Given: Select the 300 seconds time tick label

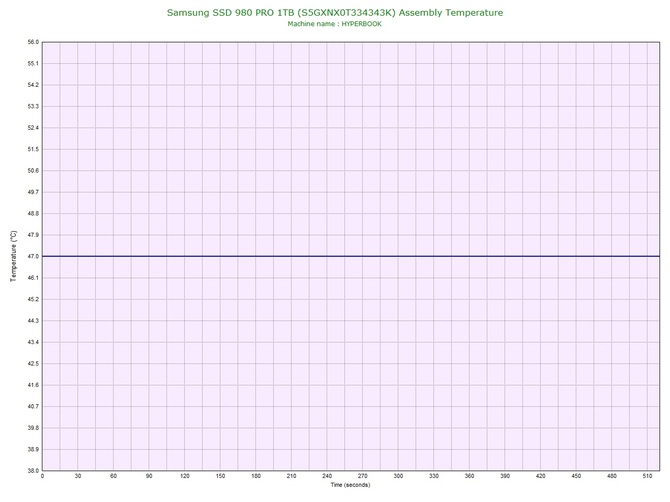Looking at the screenshot, I should coord(398,476).
